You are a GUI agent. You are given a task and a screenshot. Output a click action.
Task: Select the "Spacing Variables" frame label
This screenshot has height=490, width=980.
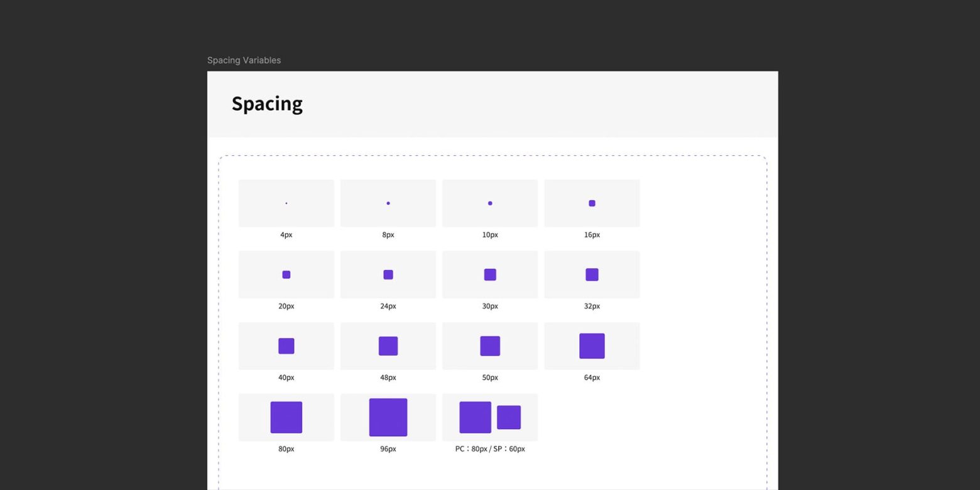244,60
